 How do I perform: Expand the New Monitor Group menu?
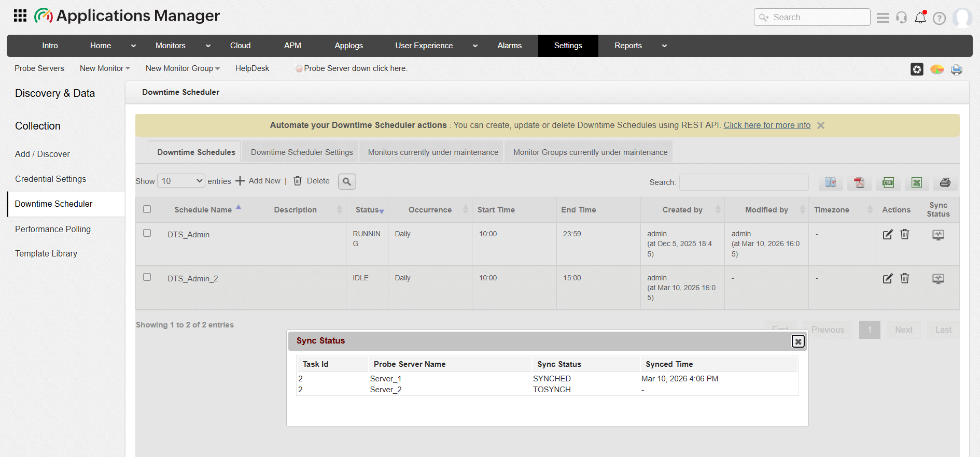point(183,68)
